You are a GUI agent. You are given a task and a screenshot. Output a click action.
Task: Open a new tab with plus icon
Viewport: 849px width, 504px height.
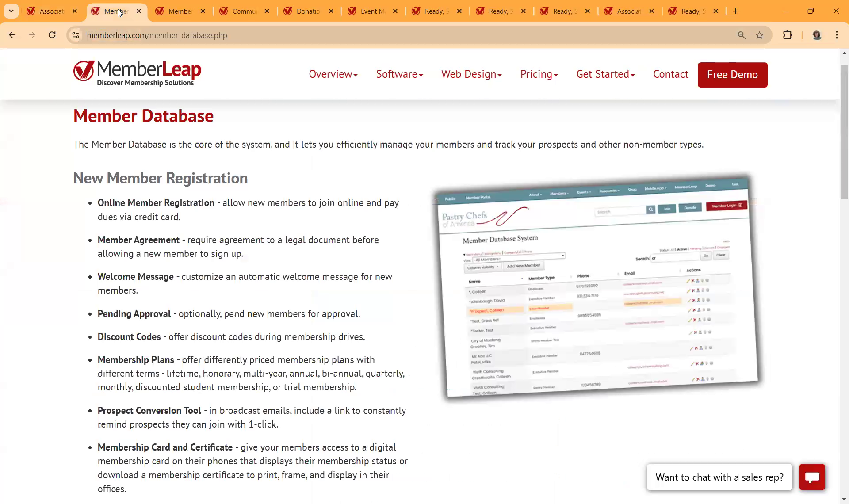(736, 11)
